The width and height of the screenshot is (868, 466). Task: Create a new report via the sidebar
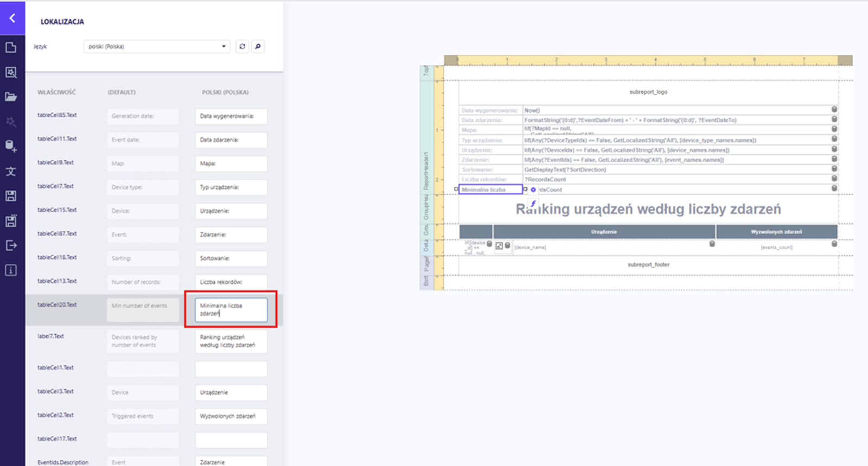click(x=11, y=48)
